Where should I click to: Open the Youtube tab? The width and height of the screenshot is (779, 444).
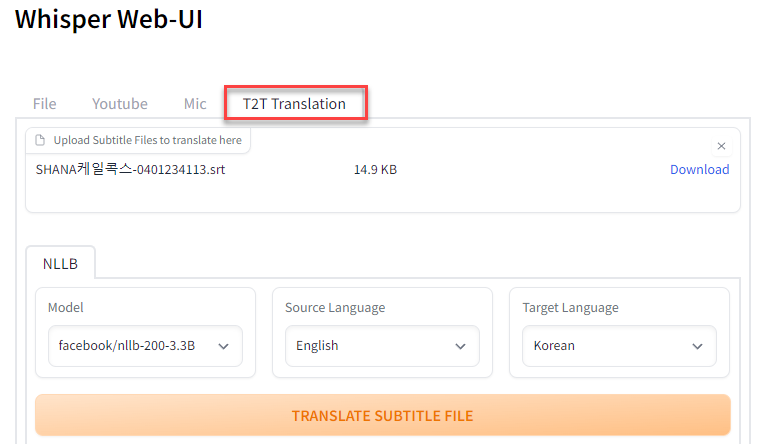click(120, 104)
